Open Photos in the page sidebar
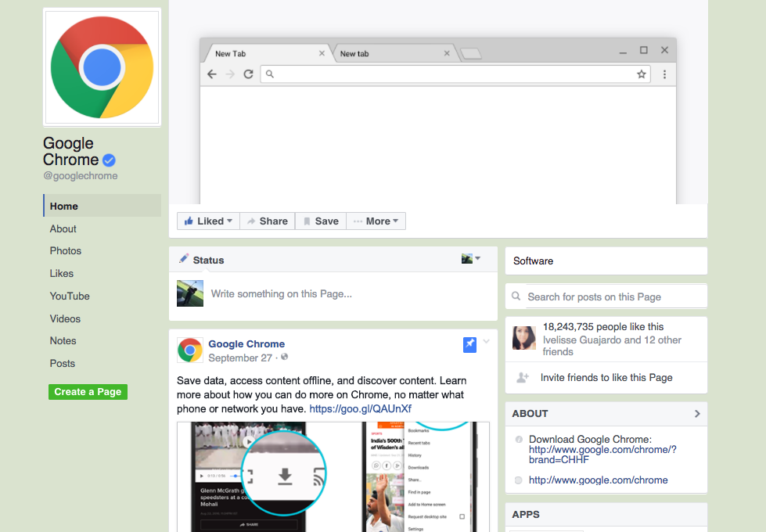 [66, 250]
